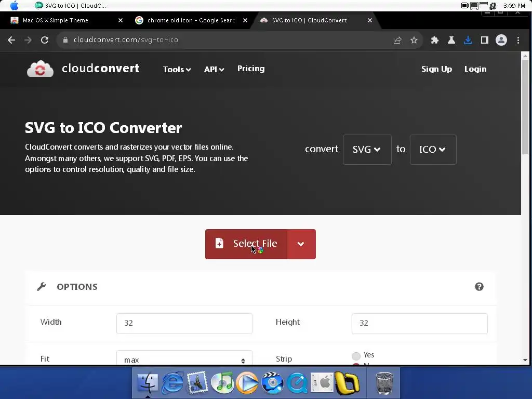Click the Height input field

[x=420, y=323]
